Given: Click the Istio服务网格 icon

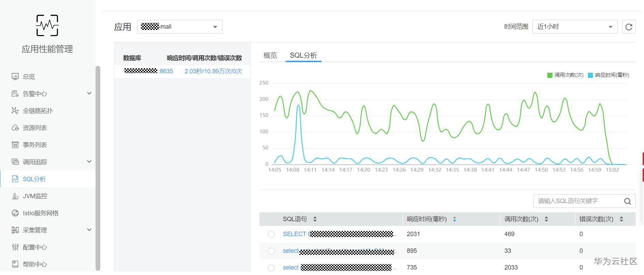Looking at the screenshot, I should [15, 213].
